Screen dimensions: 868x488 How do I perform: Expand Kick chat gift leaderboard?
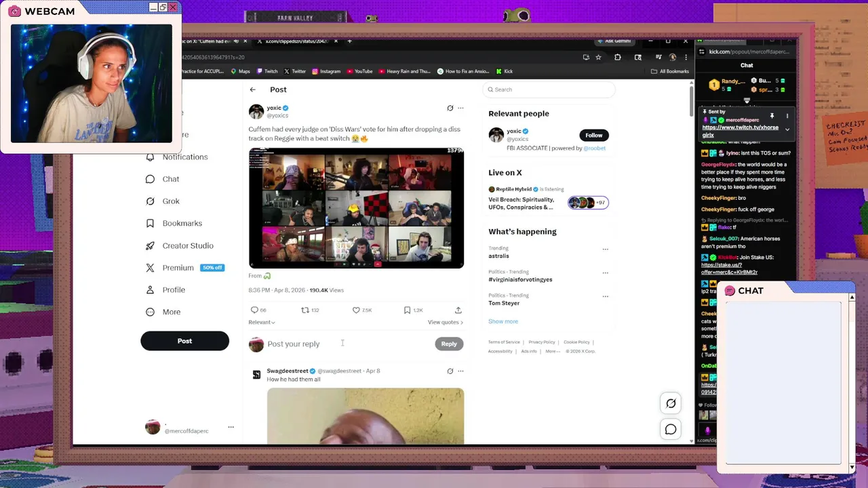tap(747, 101)
